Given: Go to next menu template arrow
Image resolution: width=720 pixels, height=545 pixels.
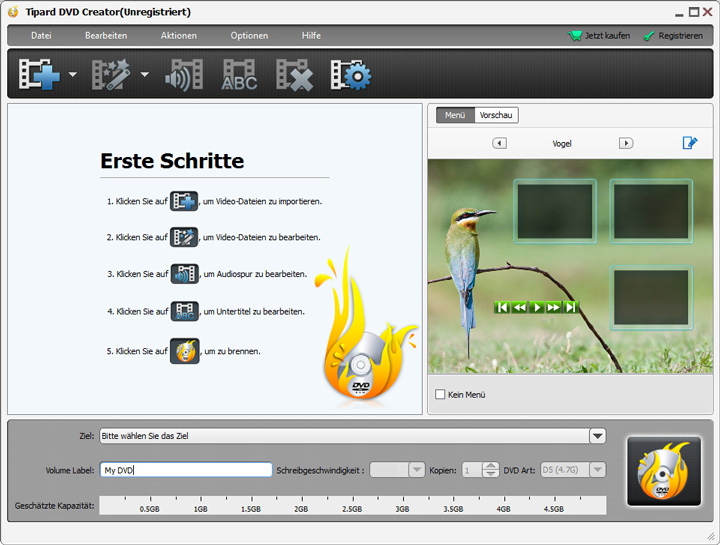Looking at the screenshot, I should coord(626,143).
